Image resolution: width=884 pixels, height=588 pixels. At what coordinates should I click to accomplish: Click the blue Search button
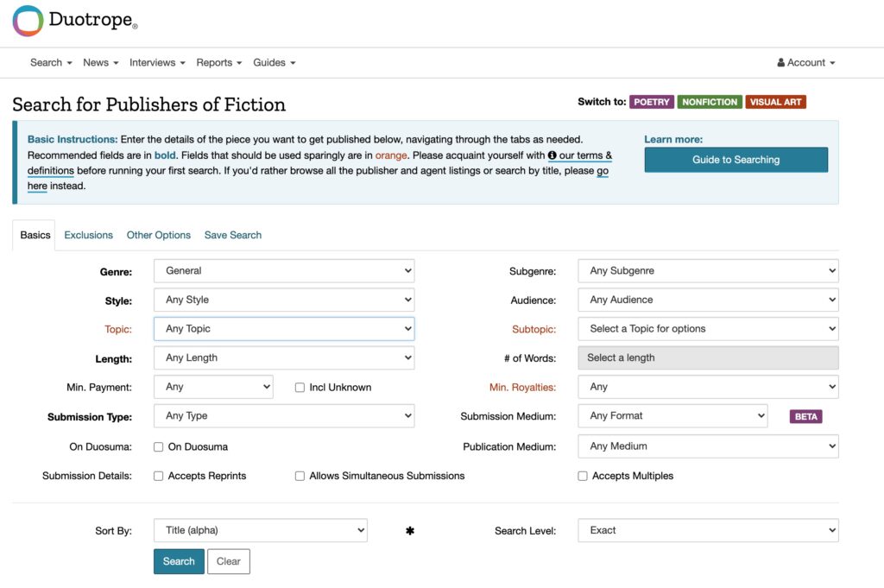coord(179,561)
